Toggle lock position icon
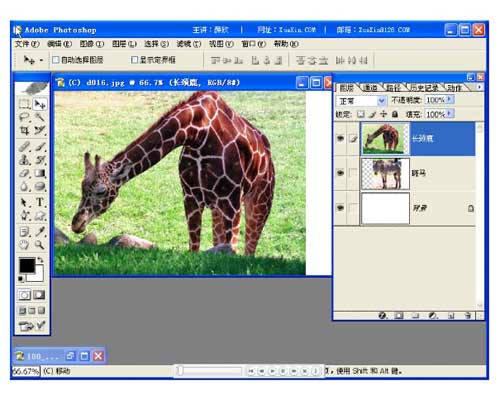The image size is (500, 400). click(x=384, y=114)
